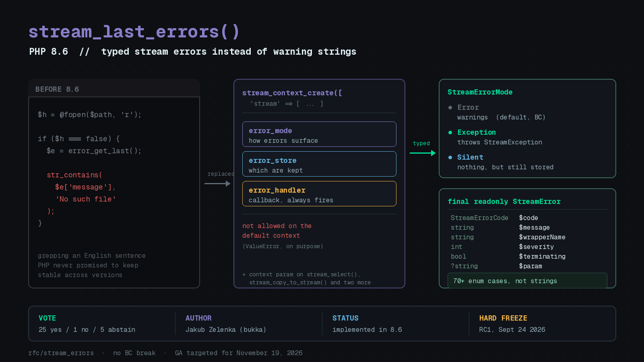Screen dimensions: 644x362
Task: Click the stream_context_create([ code heading
Action: click(292, 93)
